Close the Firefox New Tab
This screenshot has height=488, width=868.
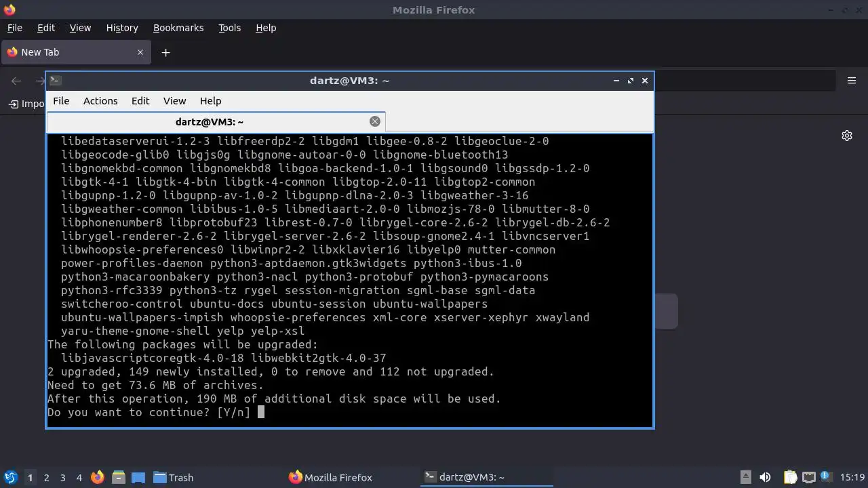coord(140,52)
